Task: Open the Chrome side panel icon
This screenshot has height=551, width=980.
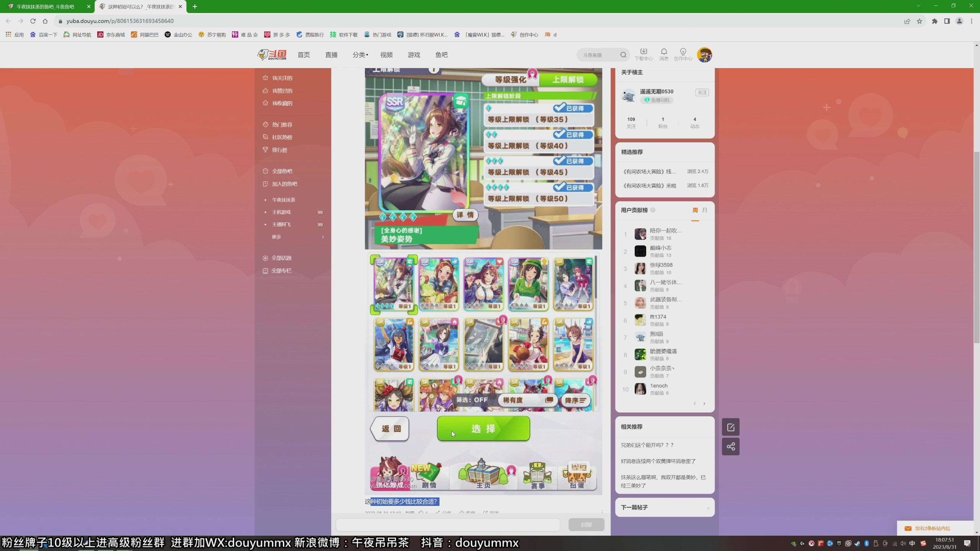Action: coord(947,21)
